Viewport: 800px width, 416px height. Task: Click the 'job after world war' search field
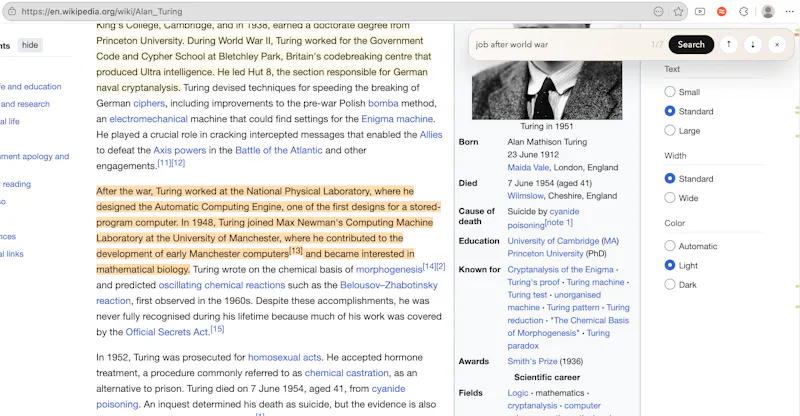tap(561, 44)
